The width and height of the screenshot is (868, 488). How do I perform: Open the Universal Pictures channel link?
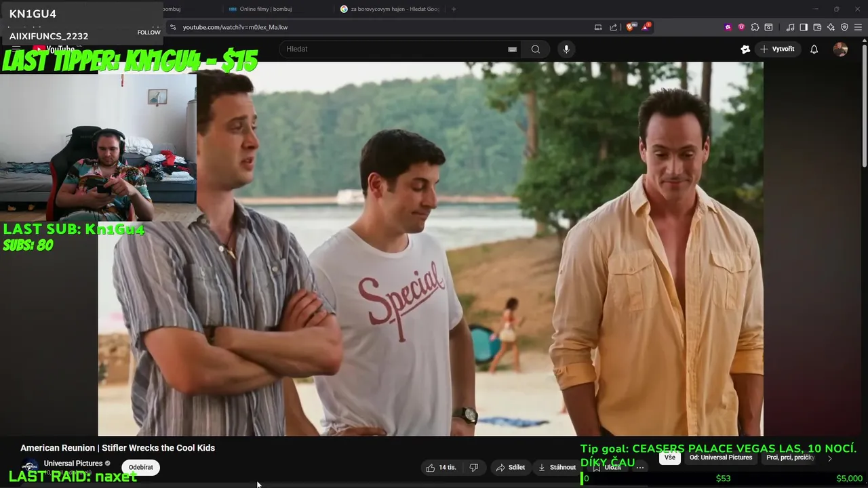tap(73, 464)
